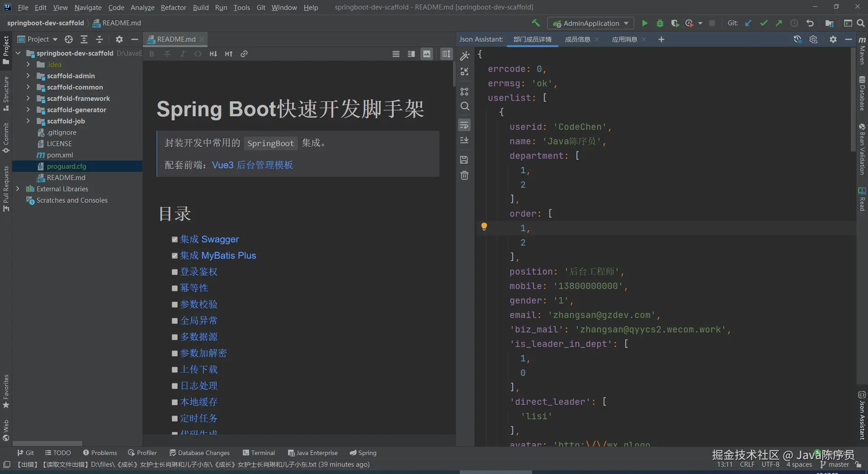Start debugging with the bug icon

pos(660,23)
